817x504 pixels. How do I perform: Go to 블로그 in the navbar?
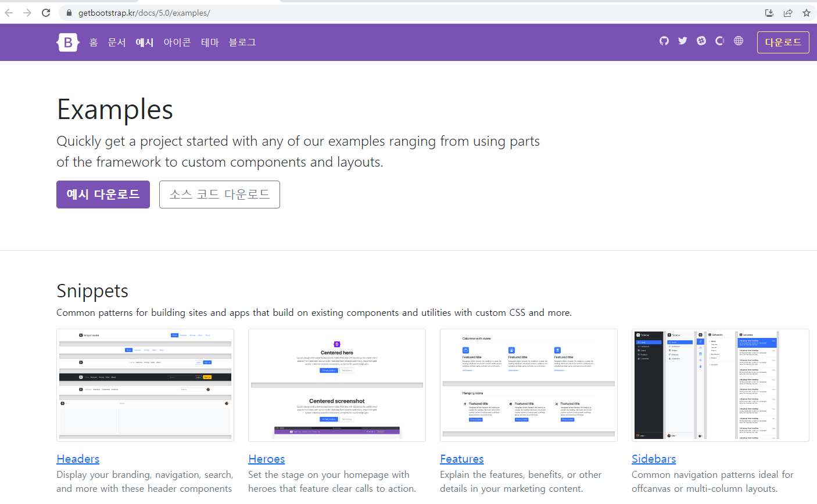tap(242, 42)
